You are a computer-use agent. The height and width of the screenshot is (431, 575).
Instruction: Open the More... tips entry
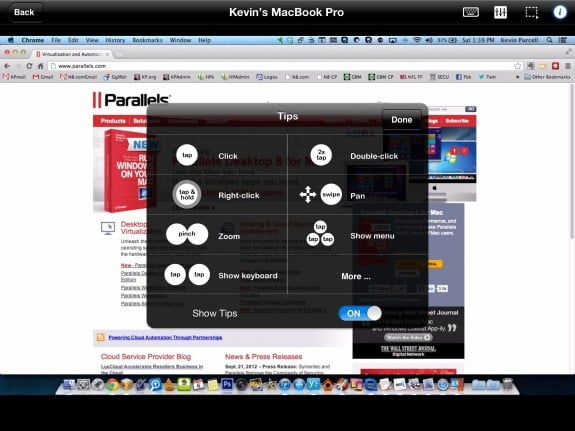356,276
